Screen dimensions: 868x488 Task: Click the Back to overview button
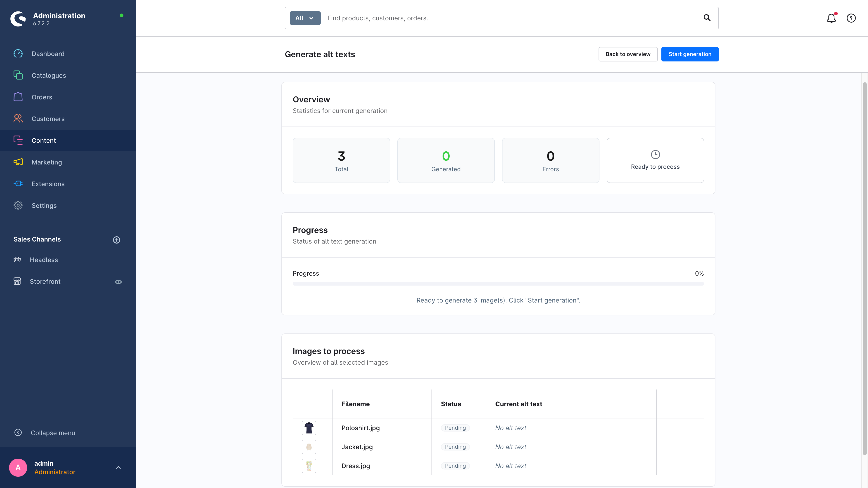pyautogui.click(x=627, y=54)
